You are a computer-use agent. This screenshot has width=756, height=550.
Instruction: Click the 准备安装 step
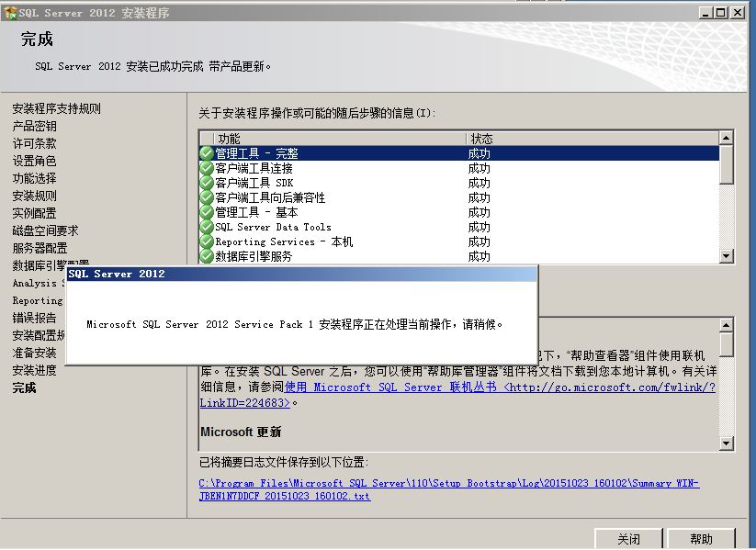point(34,353)
